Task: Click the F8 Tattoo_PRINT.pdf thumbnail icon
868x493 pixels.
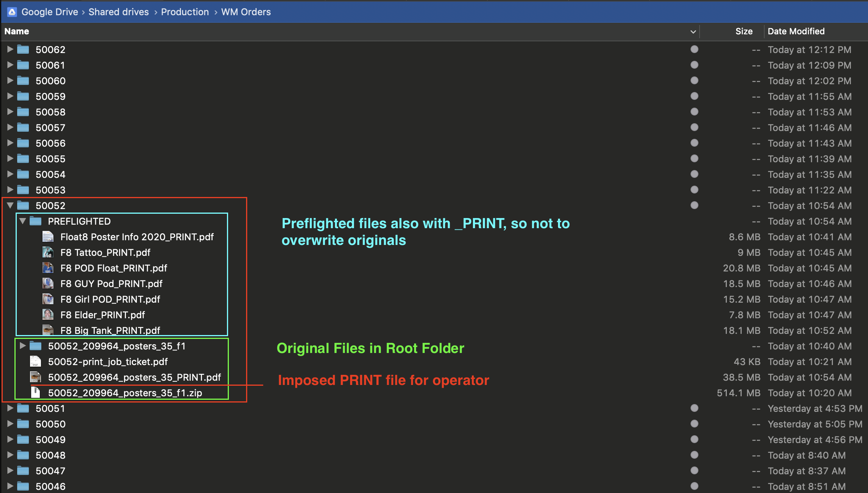Action: [x=48, y=252]
